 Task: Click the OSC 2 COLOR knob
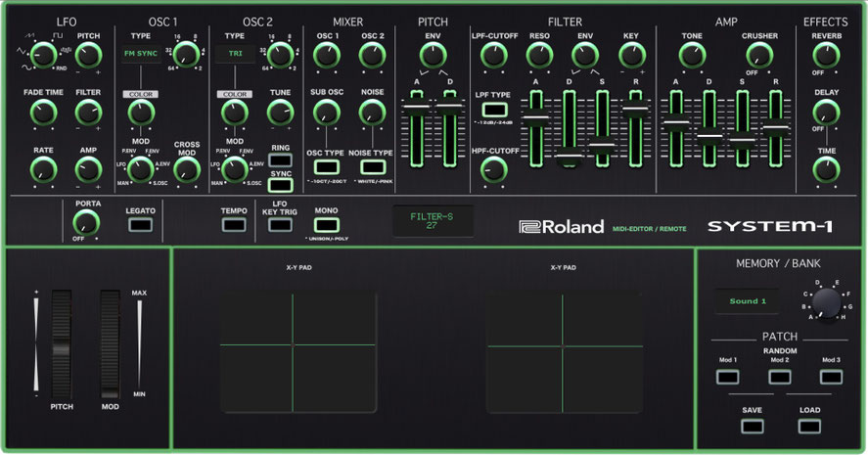coord(235,113)
